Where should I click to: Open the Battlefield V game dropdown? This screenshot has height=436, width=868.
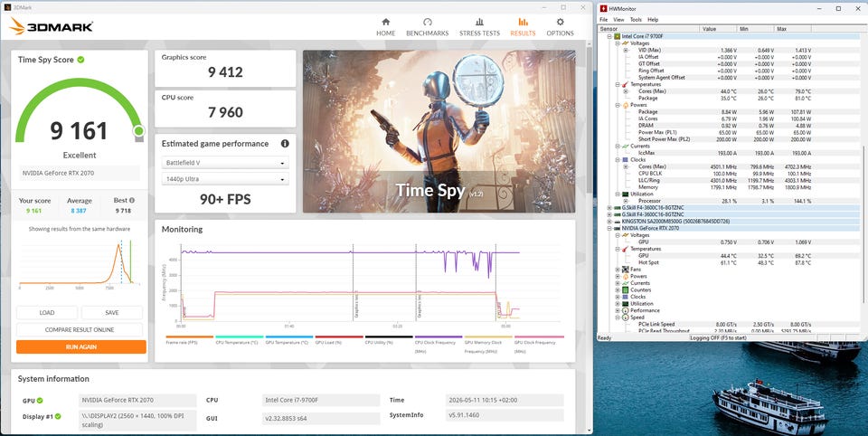[225, 163]
